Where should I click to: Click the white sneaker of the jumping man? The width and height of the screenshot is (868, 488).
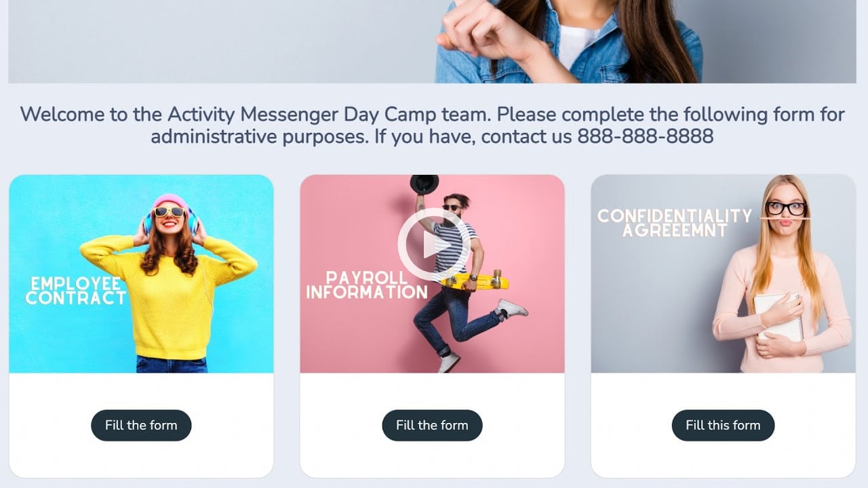pyautogui.click(x=513, y=308)
